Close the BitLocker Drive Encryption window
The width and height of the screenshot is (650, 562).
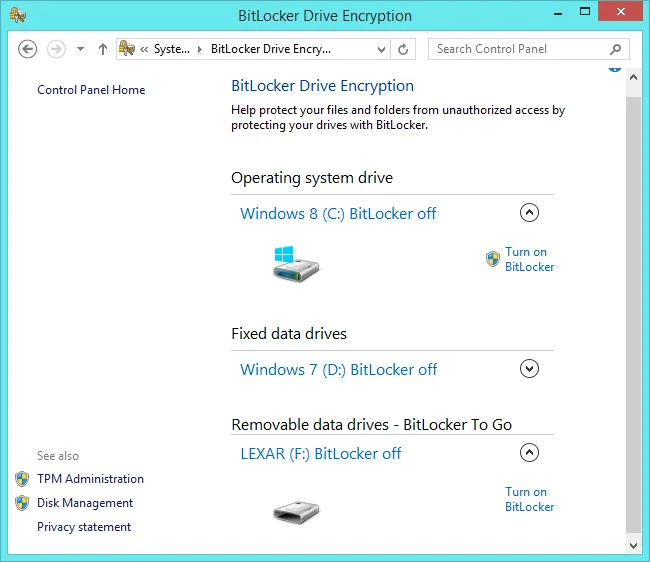(620, 12)
